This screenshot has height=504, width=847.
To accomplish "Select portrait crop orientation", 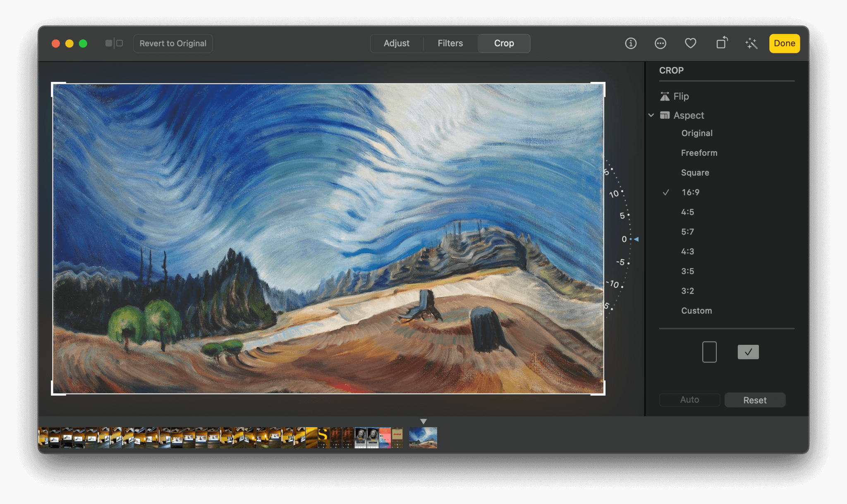I will (709, 351).
